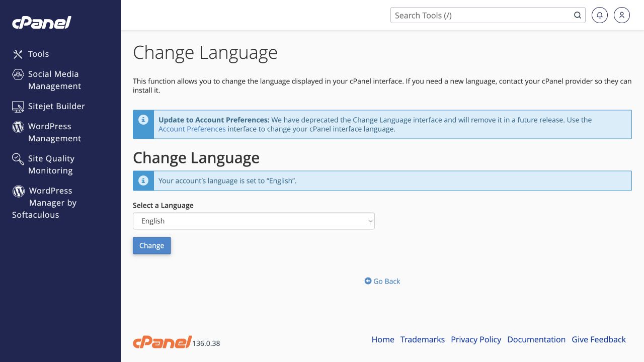Viewport: 644px width, 362px height.
Task: Click the Change button
Action: tap(151, 245)
